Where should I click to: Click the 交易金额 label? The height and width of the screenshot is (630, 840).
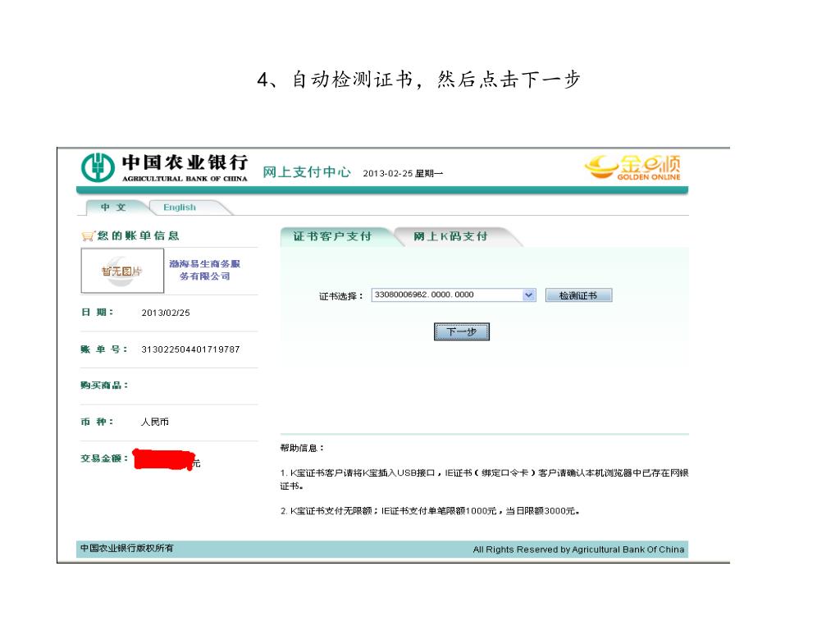[104, 459]
